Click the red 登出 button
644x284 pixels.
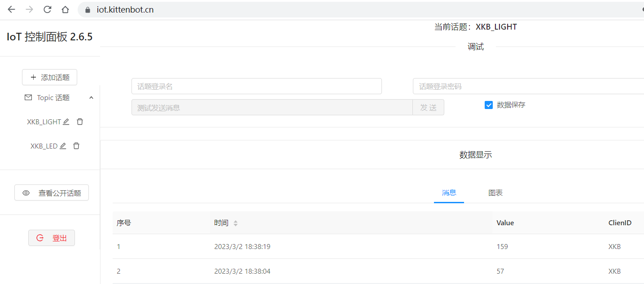click(x=52, y=238)
